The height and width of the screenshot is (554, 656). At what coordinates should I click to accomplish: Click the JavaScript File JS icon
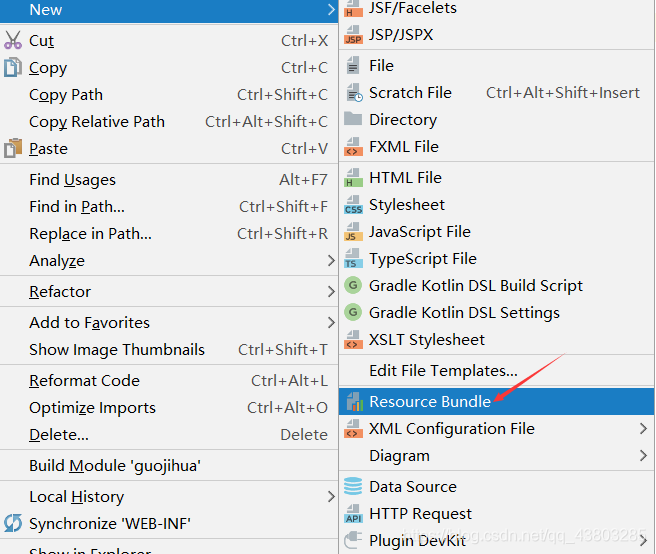click(353, 231)
